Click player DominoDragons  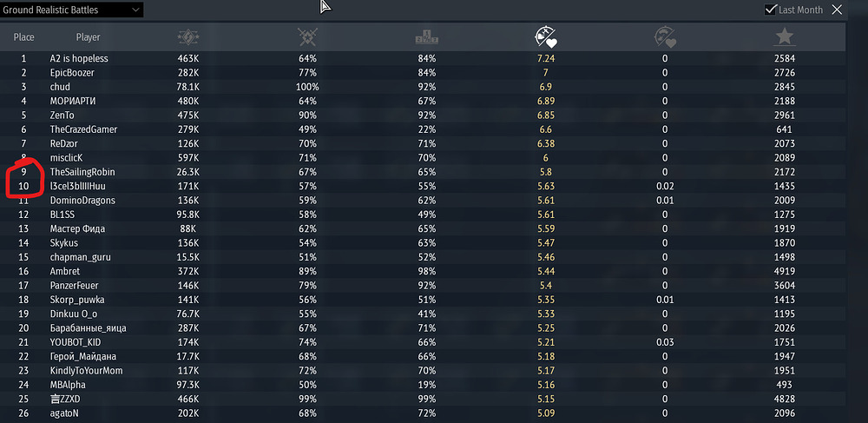coord(82,201)
